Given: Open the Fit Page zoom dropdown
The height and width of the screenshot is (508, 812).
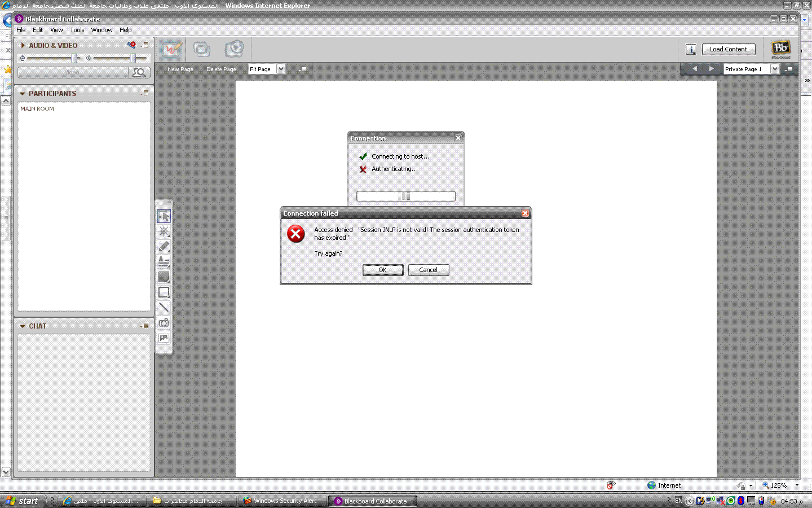Looking at the screenshot, I should [281, 69].
